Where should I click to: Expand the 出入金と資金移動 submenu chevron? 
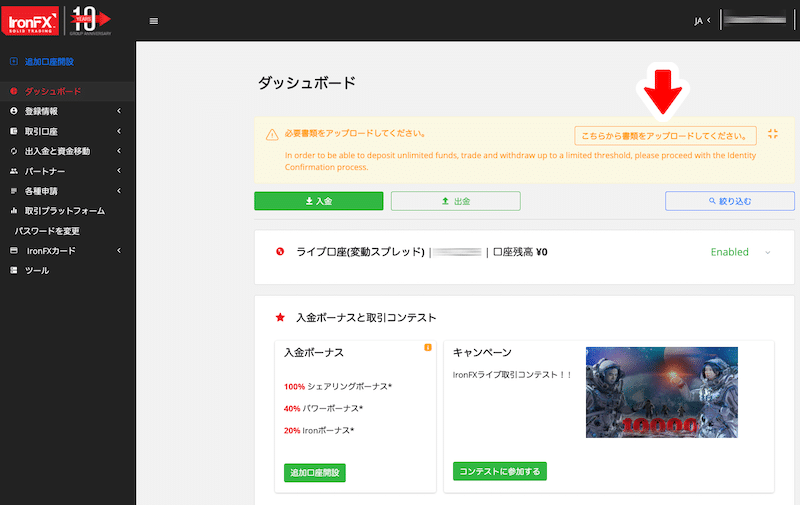tap(119, 150)
